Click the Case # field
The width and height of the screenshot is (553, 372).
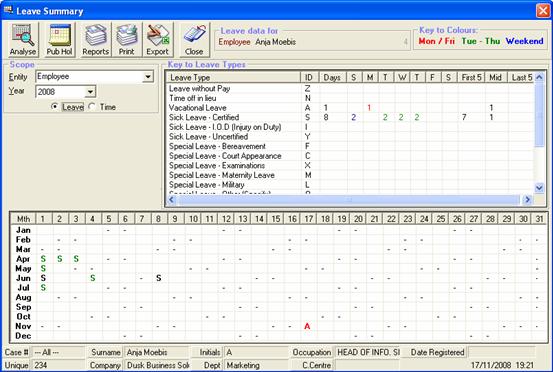(58, 352)
